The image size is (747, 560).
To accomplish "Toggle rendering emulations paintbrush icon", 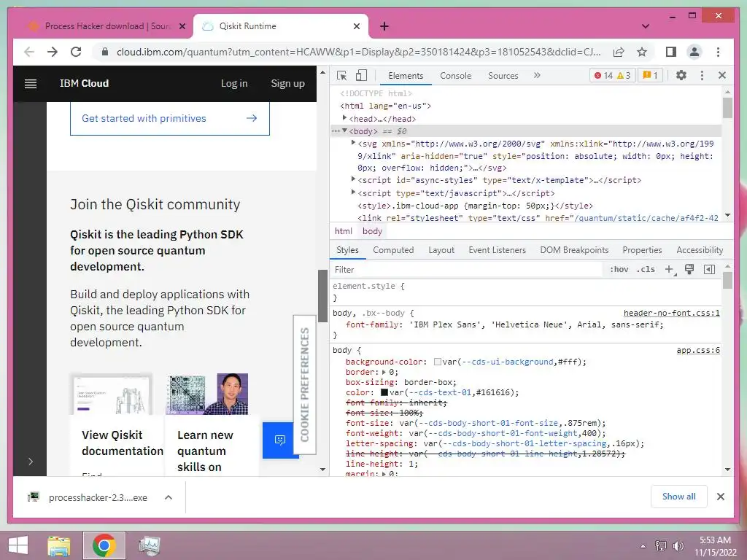I will [689, 270].
